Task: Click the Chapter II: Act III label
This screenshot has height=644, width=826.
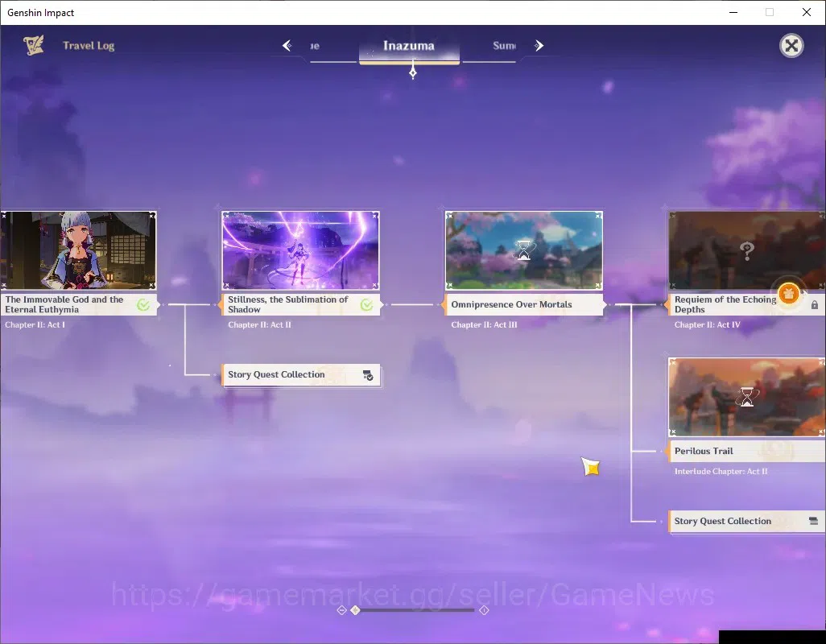Action: click(x=484, y=325)
